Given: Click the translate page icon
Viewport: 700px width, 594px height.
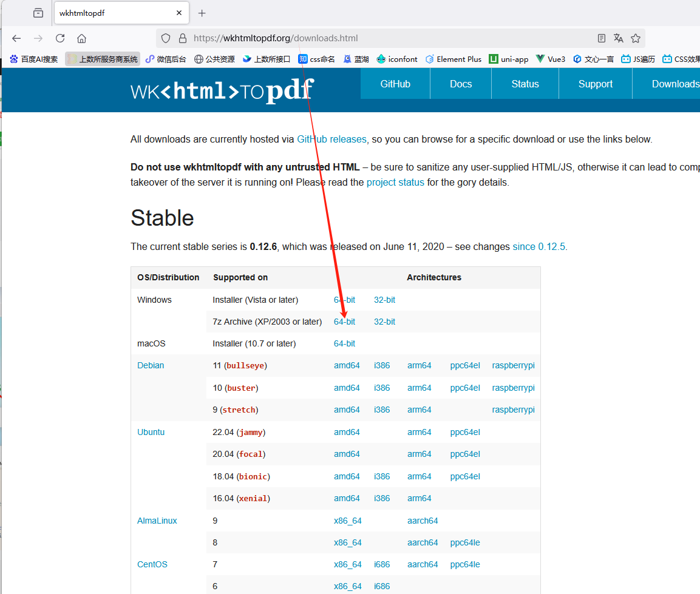Looking at the screenshot, I should click(x=618, y=38).
